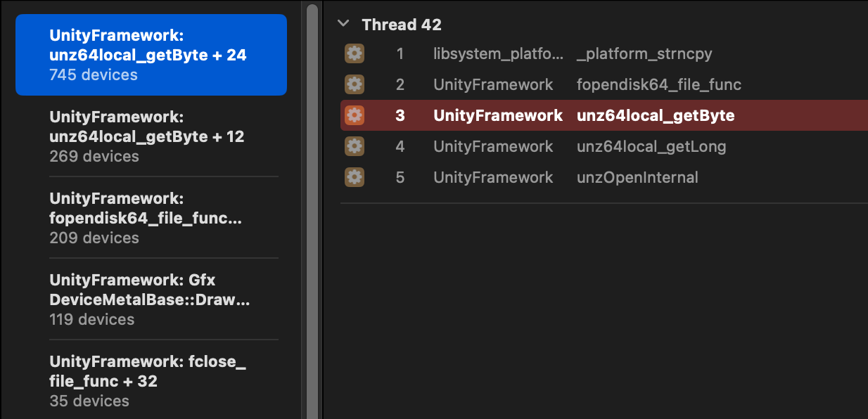Choose the fclose_file_func + 32 crash

point(151,381)
